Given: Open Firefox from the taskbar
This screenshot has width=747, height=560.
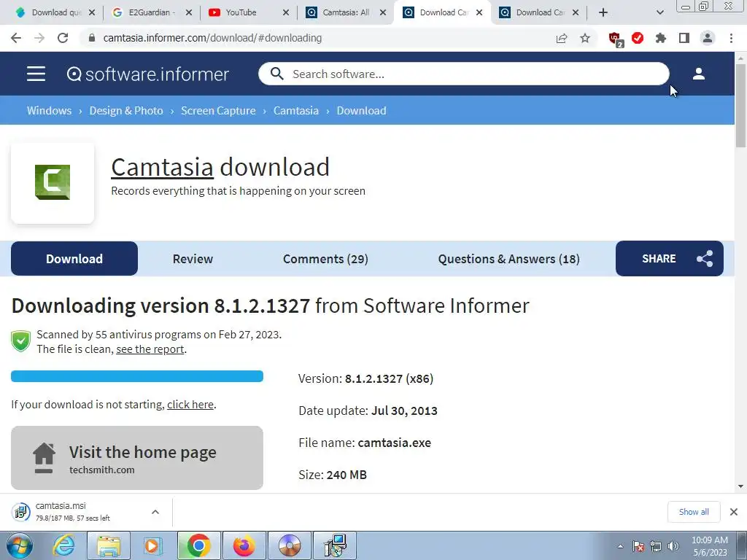Looking at the screenshot, I should pos(244,545).
